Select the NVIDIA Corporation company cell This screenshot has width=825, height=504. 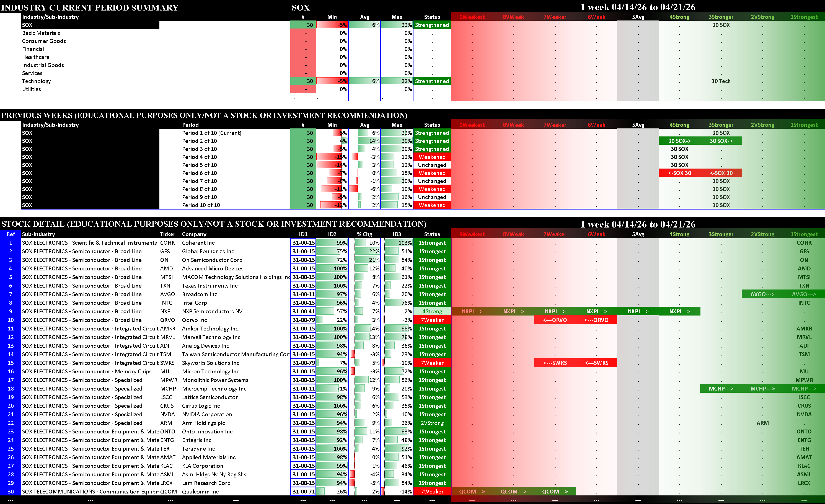207,414
